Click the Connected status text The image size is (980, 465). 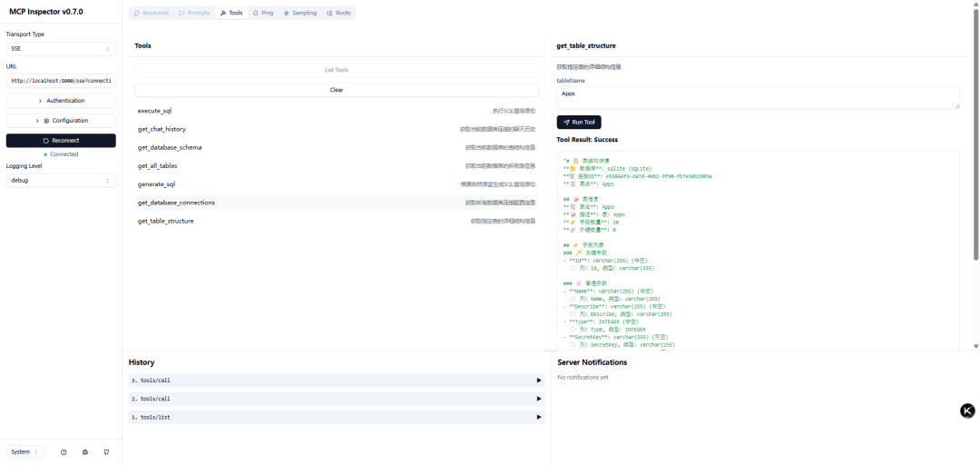(x=64, y=154)
